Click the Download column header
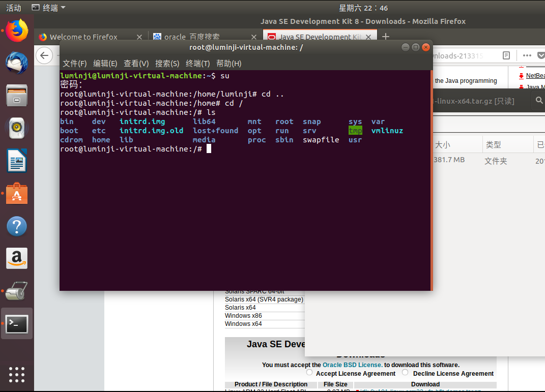Image resolution: width=545 pixels, height=392 pixels. coord(425,384)
